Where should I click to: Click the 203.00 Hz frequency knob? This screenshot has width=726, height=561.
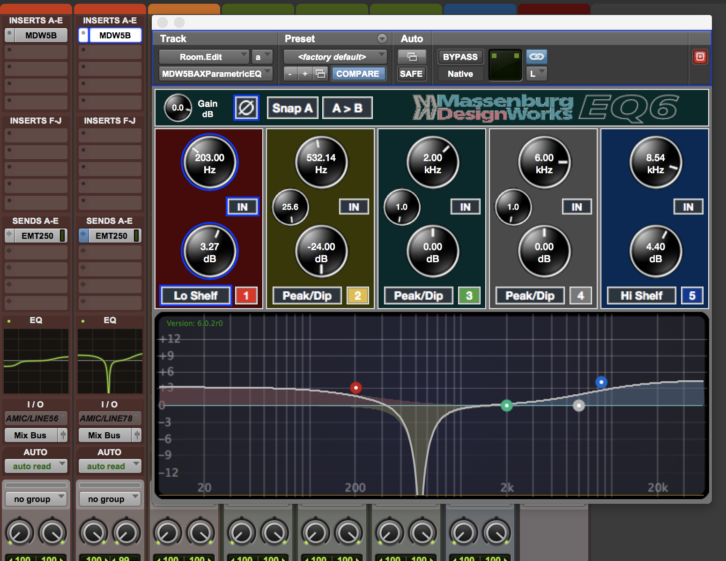tap(210, 162)
